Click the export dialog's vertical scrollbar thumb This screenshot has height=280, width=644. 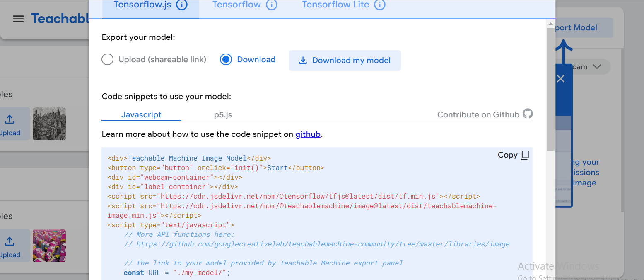pos(550,89)
